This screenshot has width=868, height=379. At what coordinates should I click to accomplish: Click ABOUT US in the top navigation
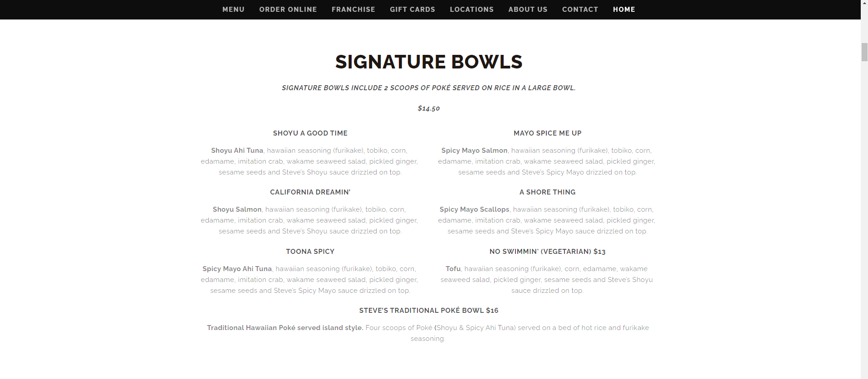point(528,9)
